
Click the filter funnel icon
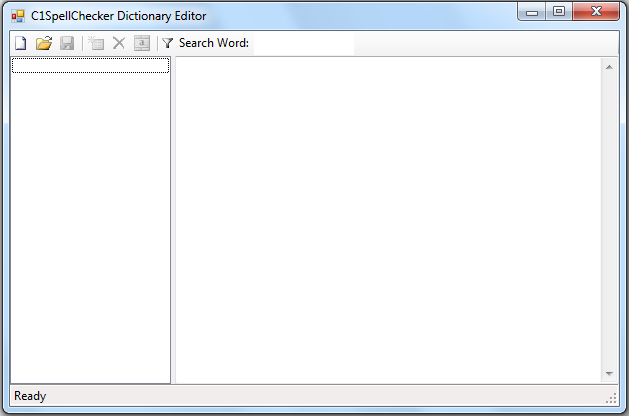click(168, 44)
